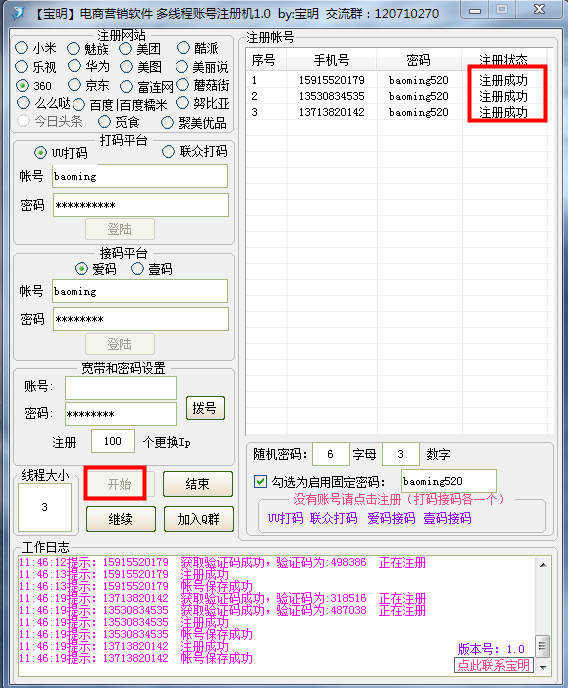
Task: Click the 接码平台 account field
Action: pos(140,291)
